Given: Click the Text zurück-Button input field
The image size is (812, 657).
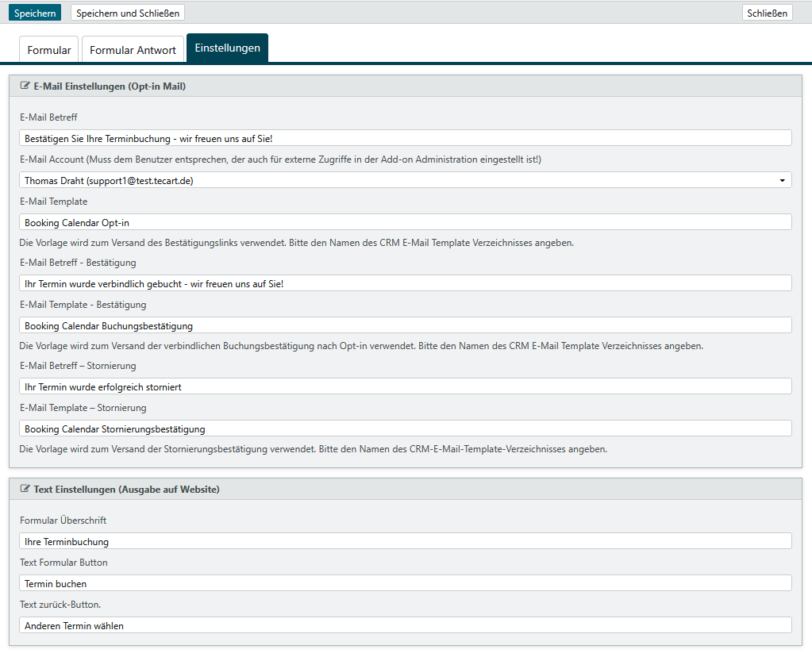Looking at the screenshot, I should coord(405,625).
